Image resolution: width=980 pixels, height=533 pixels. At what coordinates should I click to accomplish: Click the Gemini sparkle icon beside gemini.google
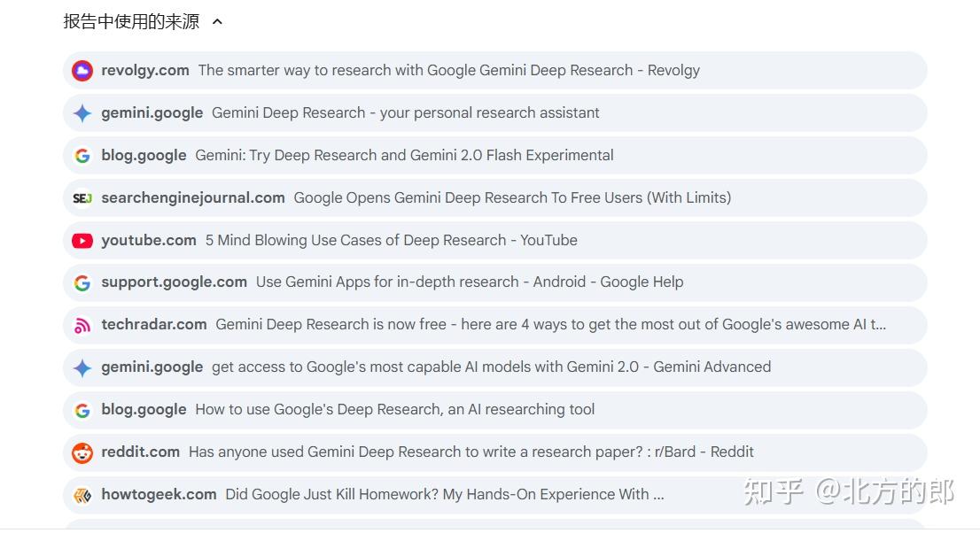(x=82, y=112)
